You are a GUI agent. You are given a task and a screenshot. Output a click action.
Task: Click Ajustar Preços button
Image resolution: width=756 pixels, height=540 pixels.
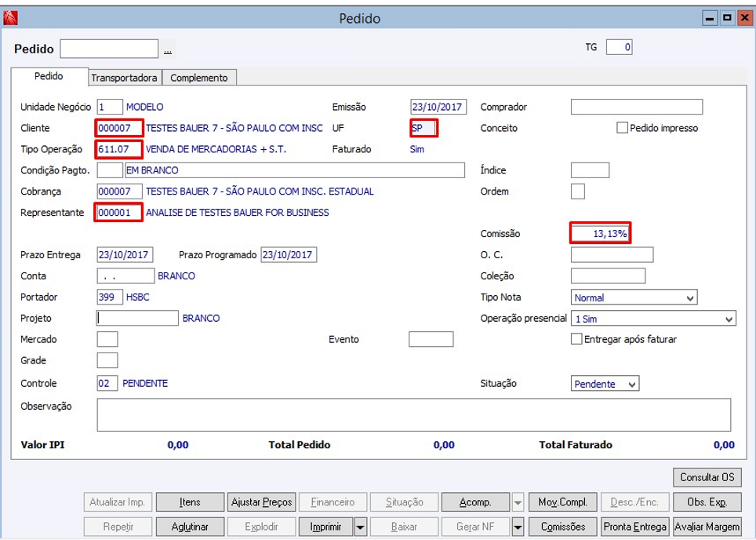coord(261,502)
